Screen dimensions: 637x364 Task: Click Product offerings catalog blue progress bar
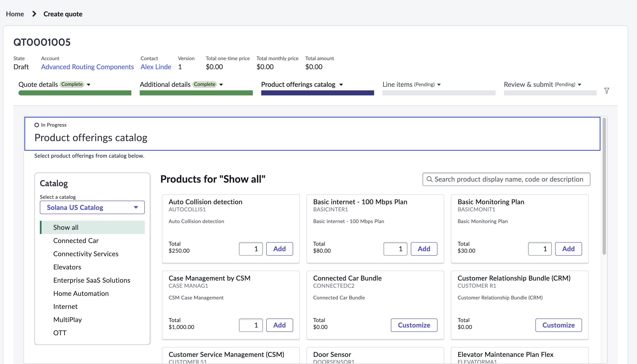coord(317,93)
